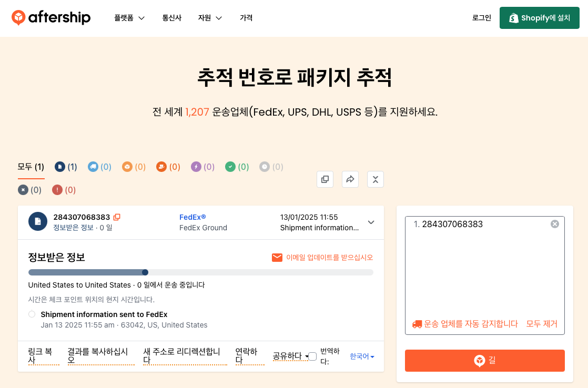This screenshot has height=388, width=588.
Task: Open the FedEx® carrier link
Action: click(192, 217)
